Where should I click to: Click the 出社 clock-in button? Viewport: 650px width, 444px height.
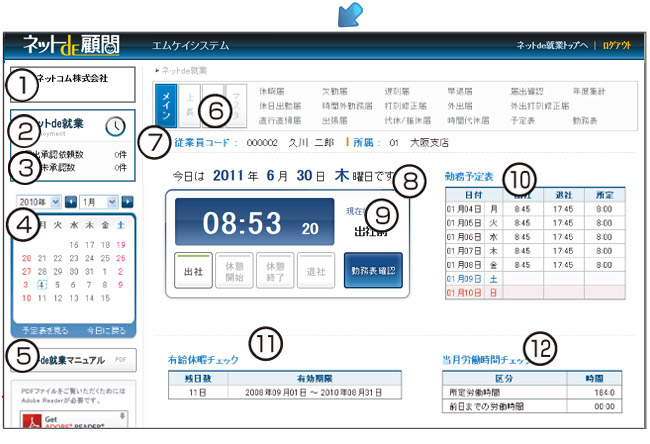click(x=193, y=271)
